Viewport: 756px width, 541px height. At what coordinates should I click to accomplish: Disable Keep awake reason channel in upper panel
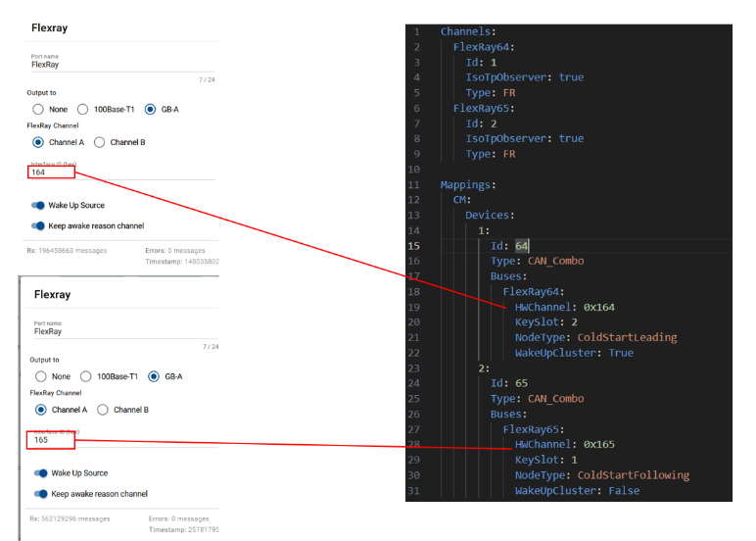[39, 225]
